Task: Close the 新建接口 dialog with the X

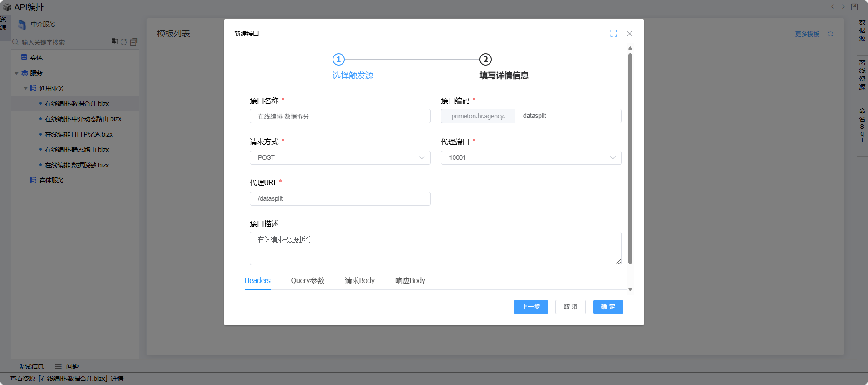Action: (x=630, y=34)
